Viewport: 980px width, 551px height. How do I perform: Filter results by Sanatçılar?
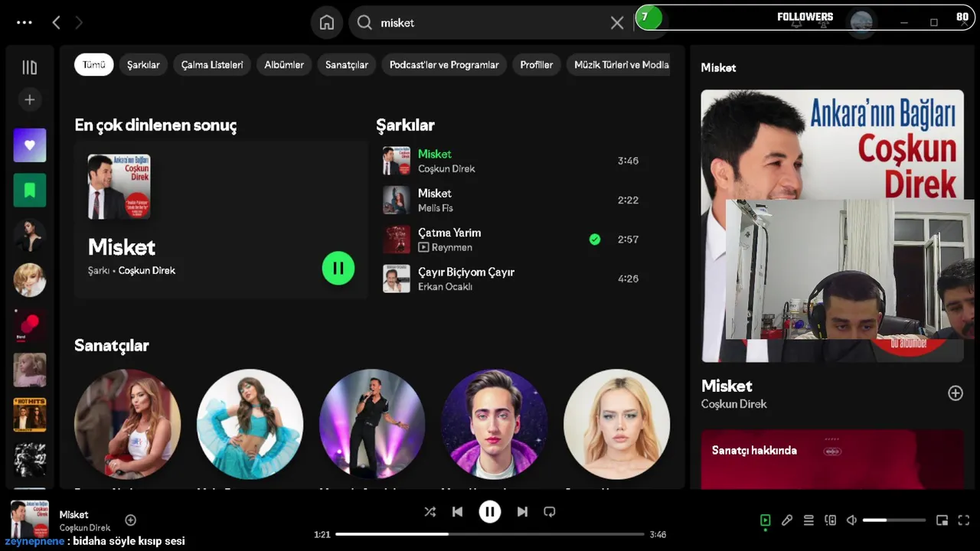tap(347, 65)
